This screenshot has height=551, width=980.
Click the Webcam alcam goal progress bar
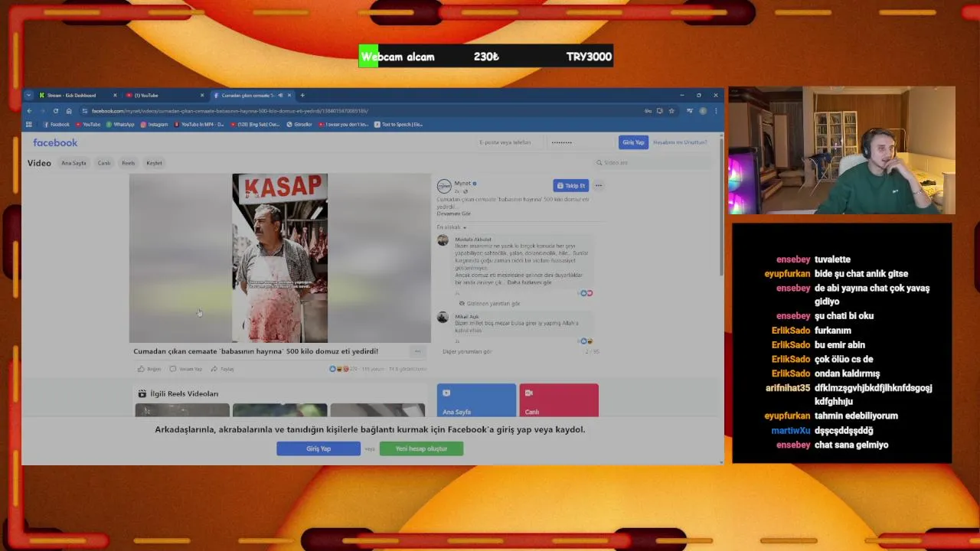[485, 57]
